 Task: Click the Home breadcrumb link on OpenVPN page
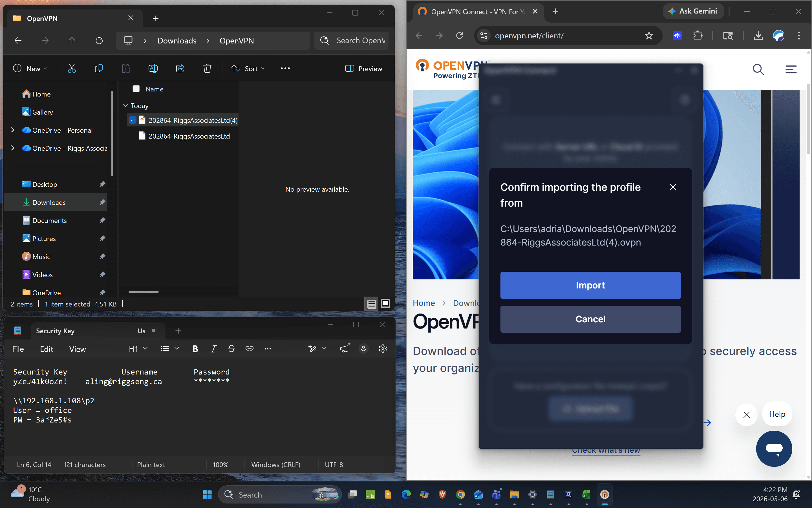pyautogui.click(x=423, y=303)
